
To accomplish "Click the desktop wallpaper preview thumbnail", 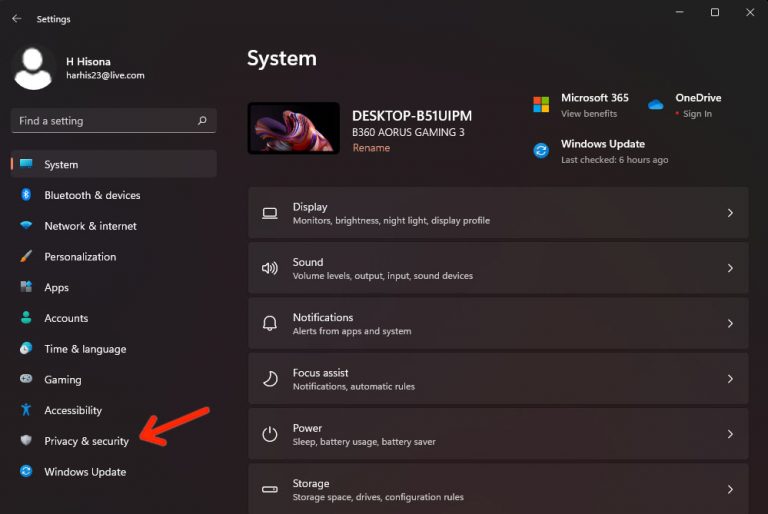I will tap(293, 128).
